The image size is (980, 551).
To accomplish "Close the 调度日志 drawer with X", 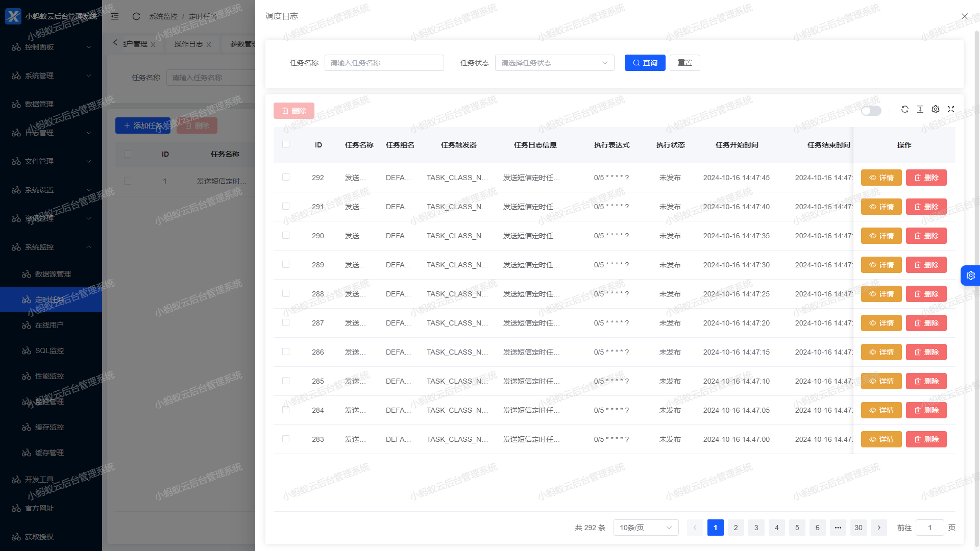I will click(x=964, y=16).
